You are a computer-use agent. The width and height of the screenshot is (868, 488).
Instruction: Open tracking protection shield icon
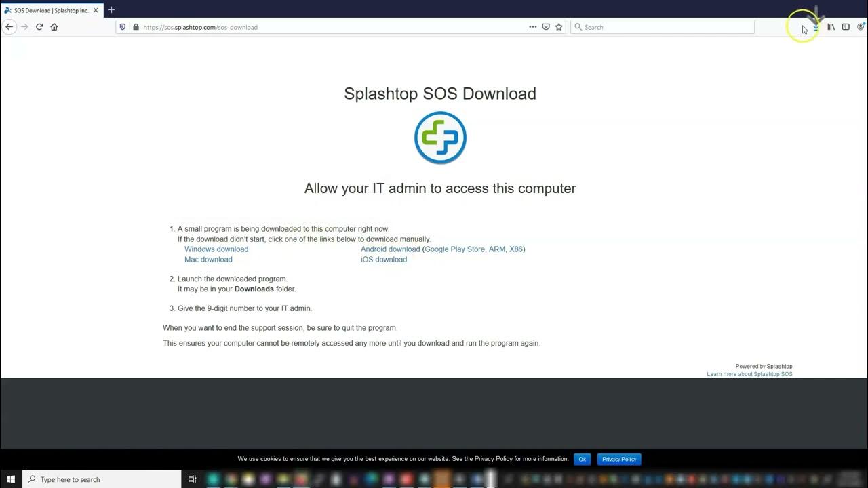(123, 27)
